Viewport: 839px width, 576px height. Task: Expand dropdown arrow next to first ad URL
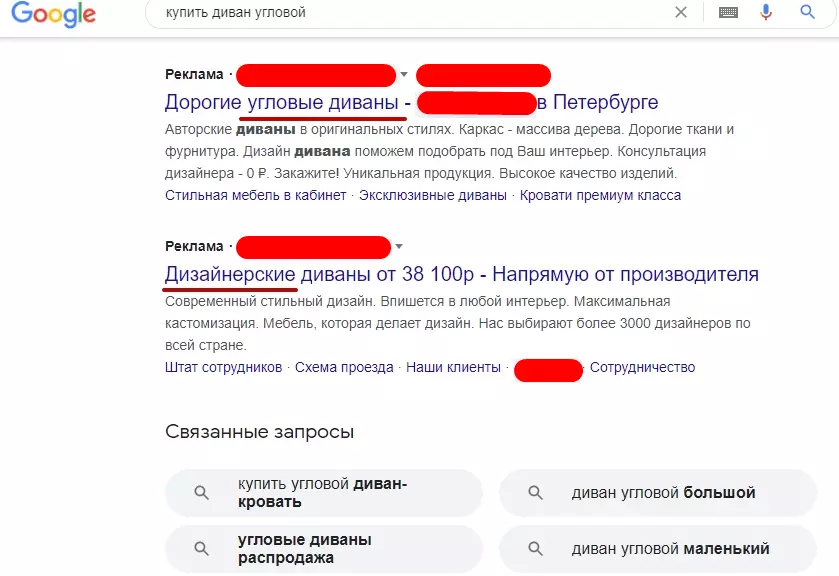click(404, 74)
